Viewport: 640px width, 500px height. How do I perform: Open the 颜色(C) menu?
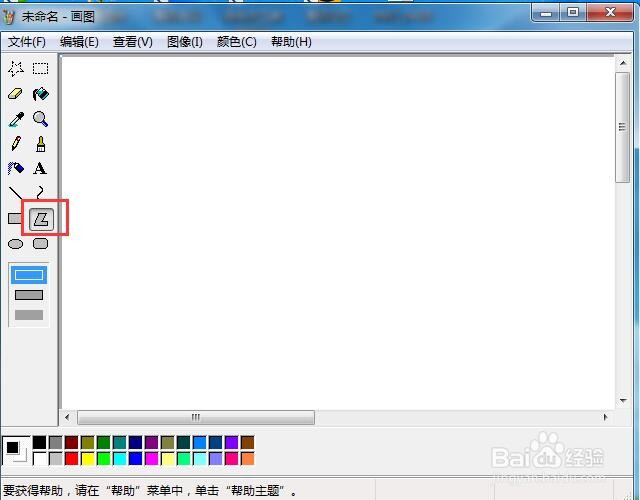(x=236, y=42)
